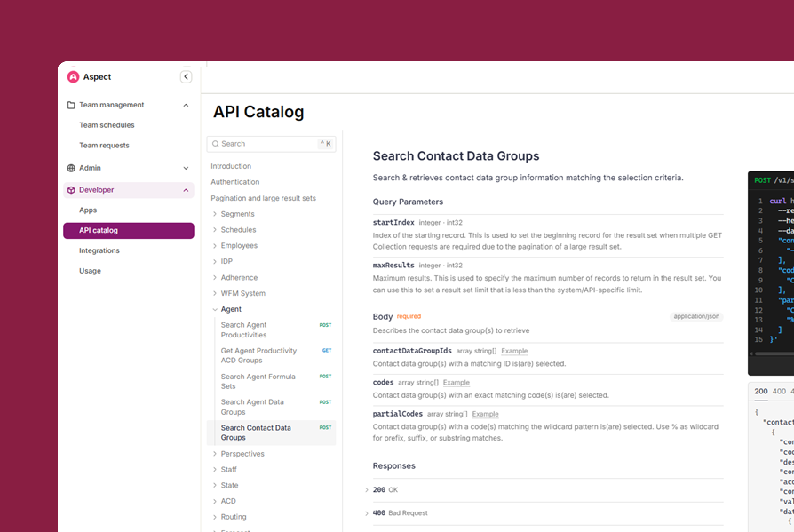Collapse the sidebar with the arrow button

tap(186, 77)
